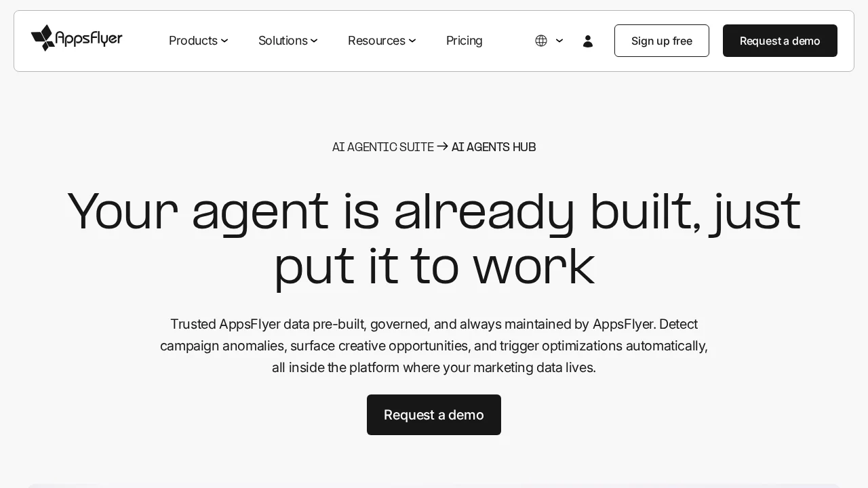Open the language selector globe icon
The image size is (868, 488).
(x=540, y=41)
